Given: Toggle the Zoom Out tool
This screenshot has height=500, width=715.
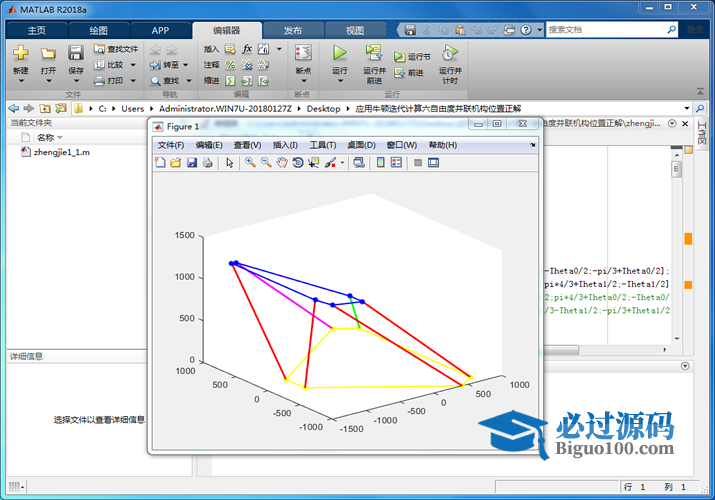Looking at the screenshot, I should click(x=266, y=163).
